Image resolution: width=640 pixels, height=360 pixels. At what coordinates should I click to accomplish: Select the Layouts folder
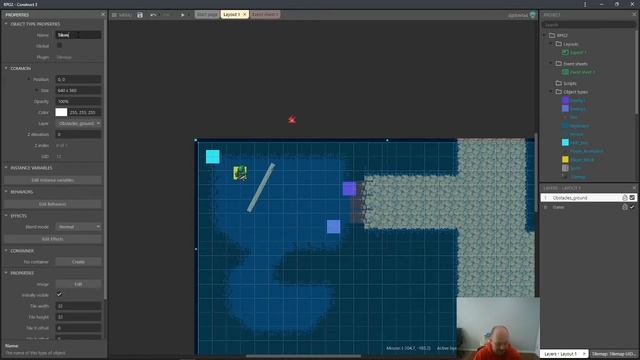click(x=567, y=44)
